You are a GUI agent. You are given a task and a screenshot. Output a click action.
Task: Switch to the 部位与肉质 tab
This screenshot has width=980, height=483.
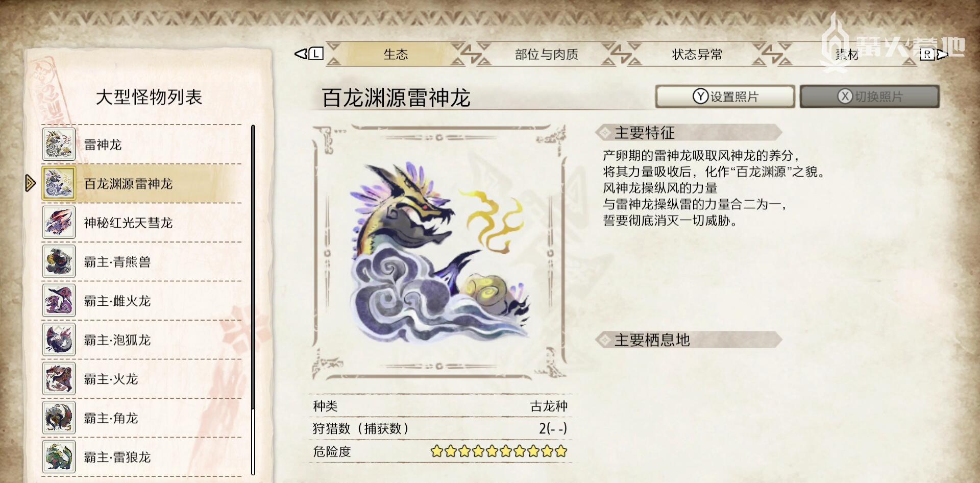(x=546, y=54)
